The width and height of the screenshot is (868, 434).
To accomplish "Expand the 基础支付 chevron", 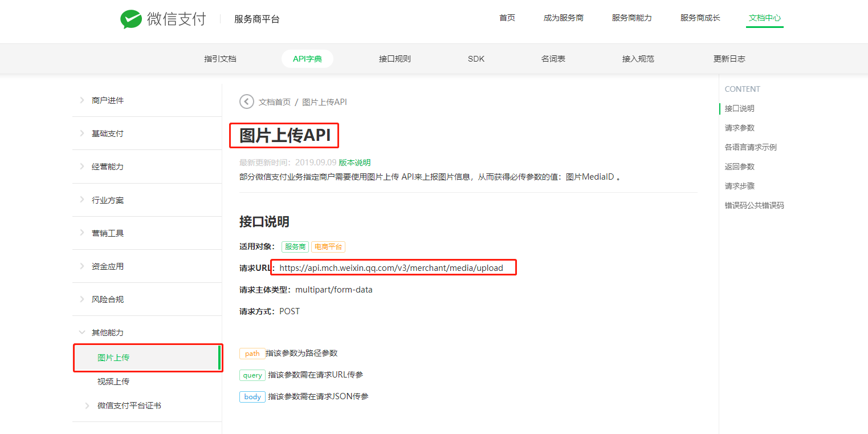I will 81,133.
